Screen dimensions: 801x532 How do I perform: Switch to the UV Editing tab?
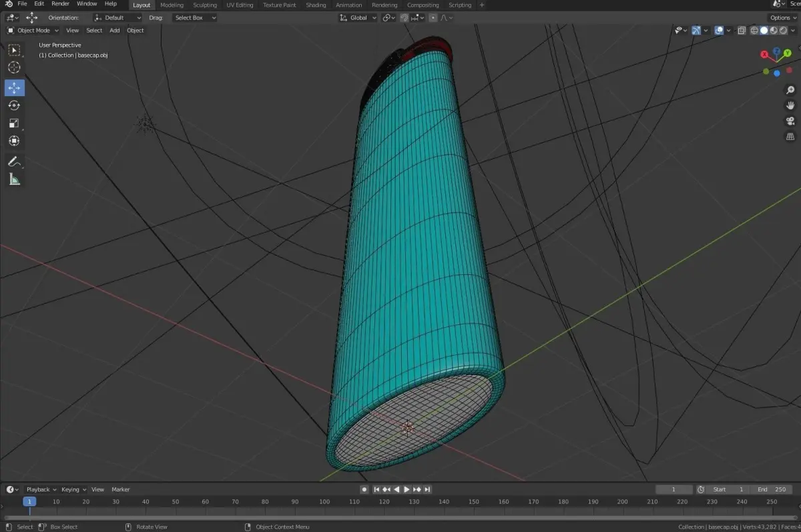[x=240, y=5]
